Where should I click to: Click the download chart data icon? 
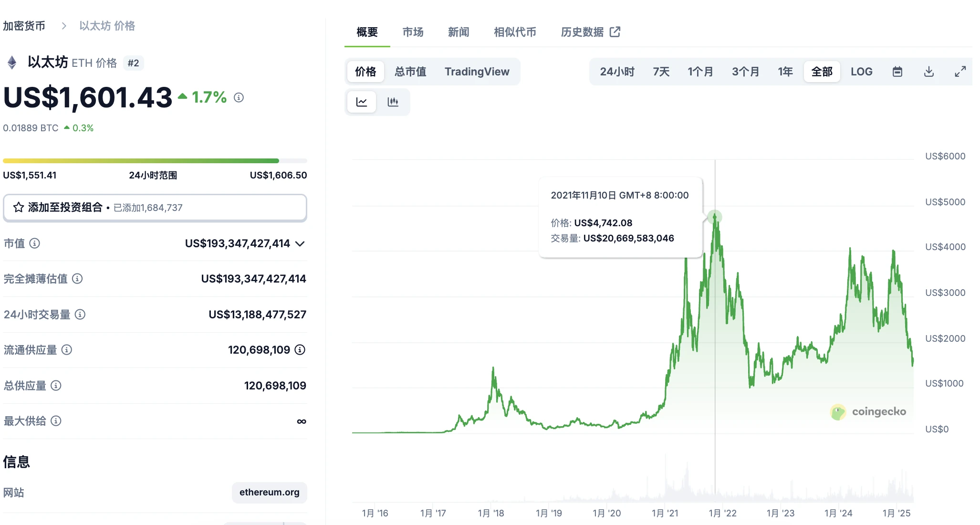pyautogui.click(x=928, y=72)
